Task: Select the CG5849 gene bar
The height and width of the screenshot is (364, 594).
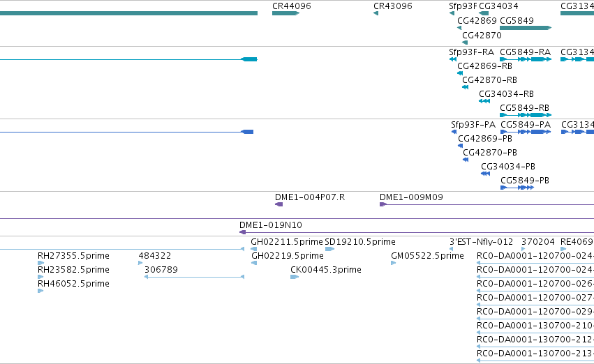Action: pos(526,28)
